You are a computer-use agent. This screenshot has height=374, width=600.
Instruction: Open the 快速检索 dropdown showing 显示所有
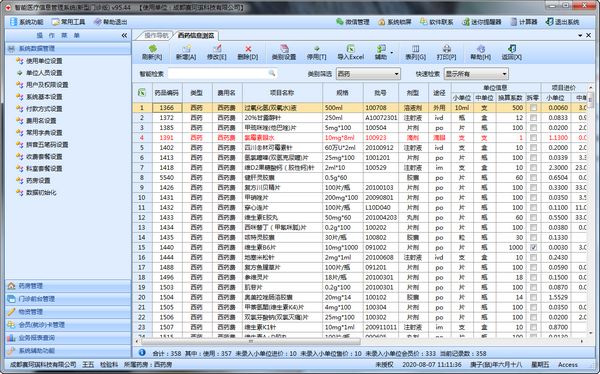click(x=476, y=73)
